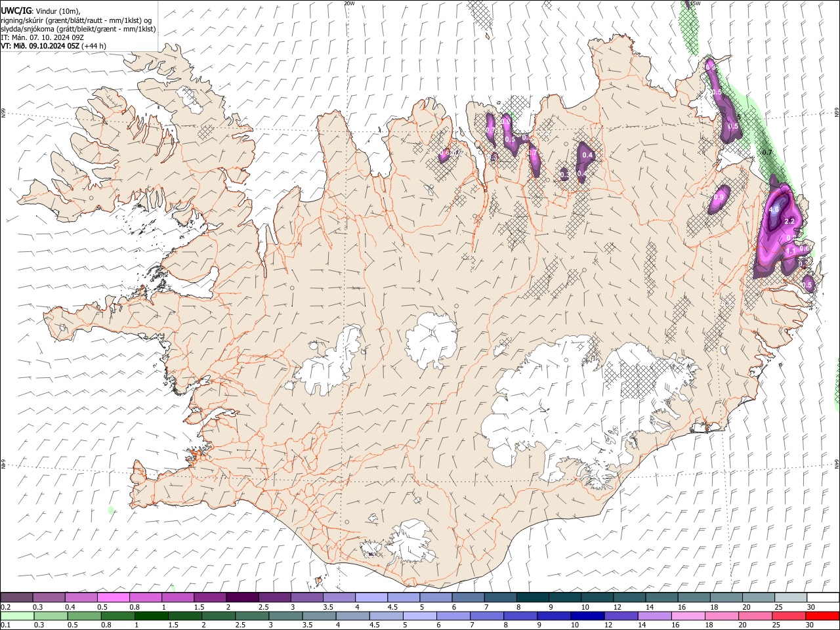
Task: Select upper legend darkest purple swatch 2–2.5
Action: 242,598
